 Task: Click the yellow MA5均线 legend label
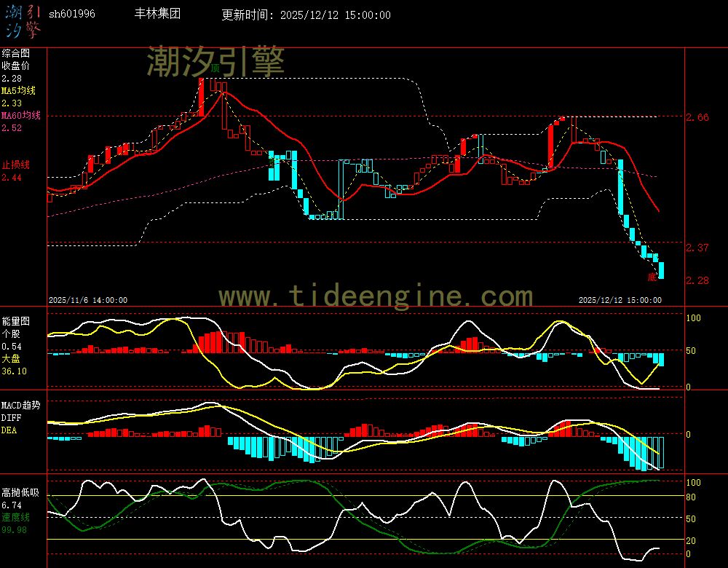(18, 91)
